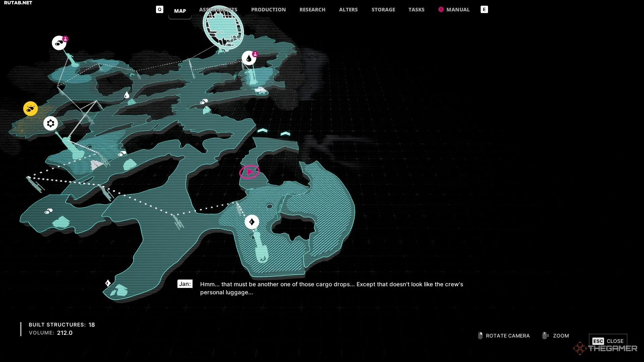Click the mouse scroll icon beside ZOOM
Image resolution: width=644 pixels, height=362 pixels.
545,336
